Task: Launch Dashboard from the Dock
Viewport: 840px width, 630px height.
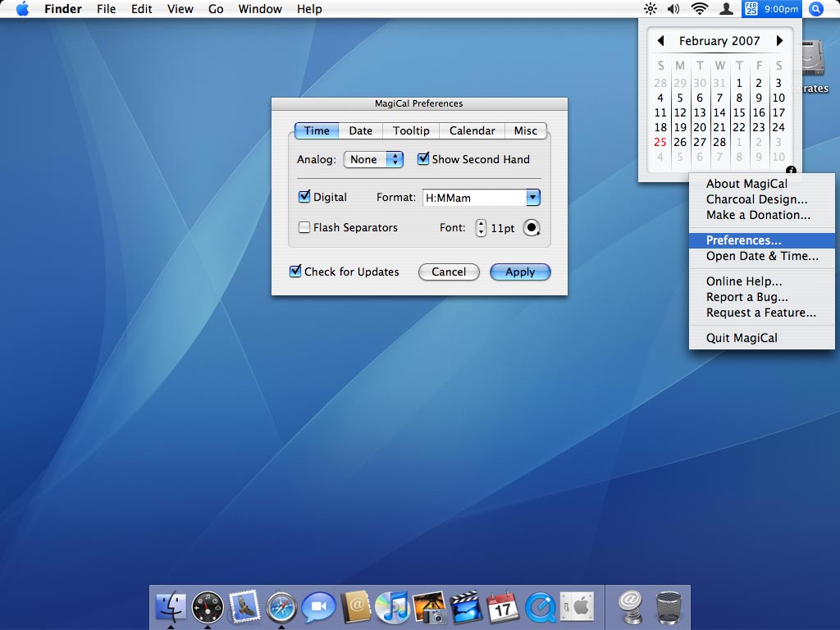Action: (208, 608)
